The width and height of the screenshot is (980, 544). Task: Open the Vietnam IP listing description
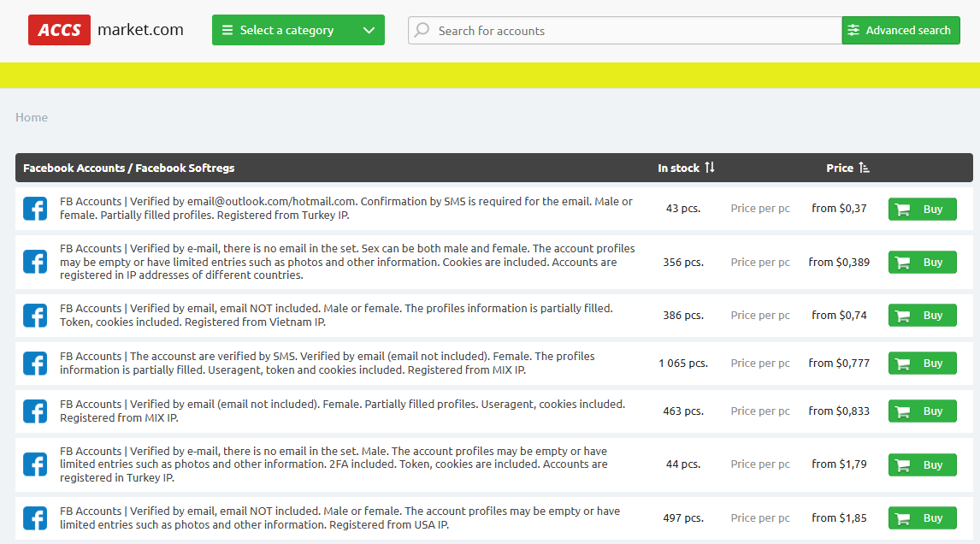click(336, 315)
